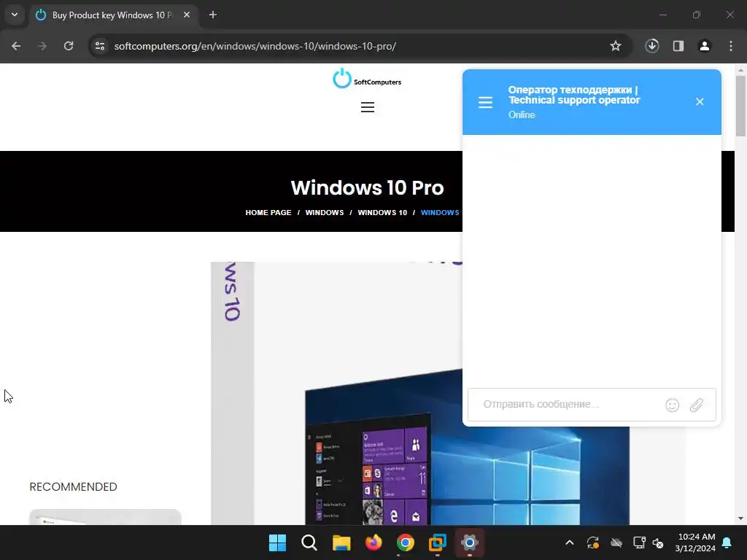Open notifications bell icon

pos(727,542)
